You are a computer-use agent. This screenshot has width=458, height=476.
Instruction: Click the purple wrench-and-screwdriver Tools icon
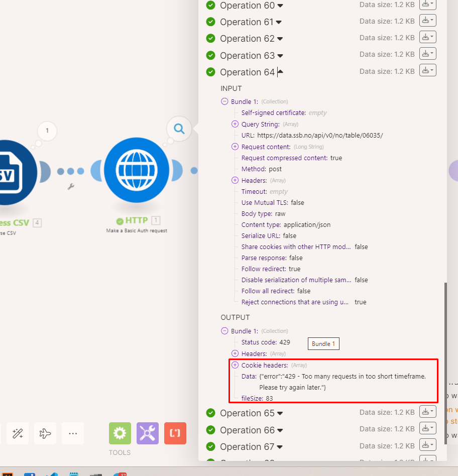pos(147,433)
